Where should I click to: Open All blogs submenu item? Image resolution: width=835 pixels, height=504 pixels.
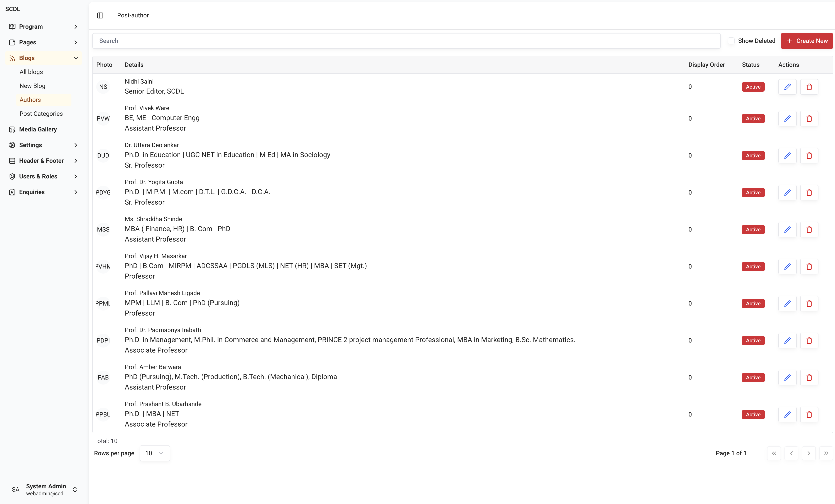(31, 72)
